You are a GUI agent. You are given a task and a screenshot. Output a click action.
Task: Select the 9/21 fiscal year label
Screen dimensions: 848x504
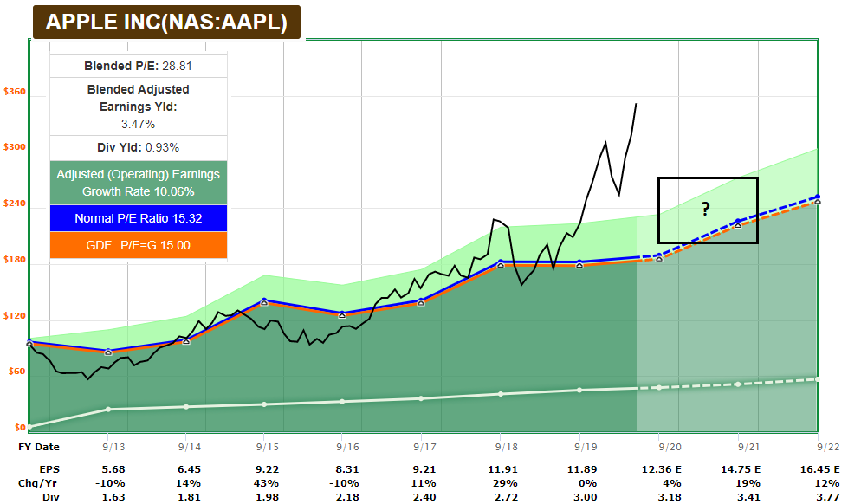[x=749, y=447]
